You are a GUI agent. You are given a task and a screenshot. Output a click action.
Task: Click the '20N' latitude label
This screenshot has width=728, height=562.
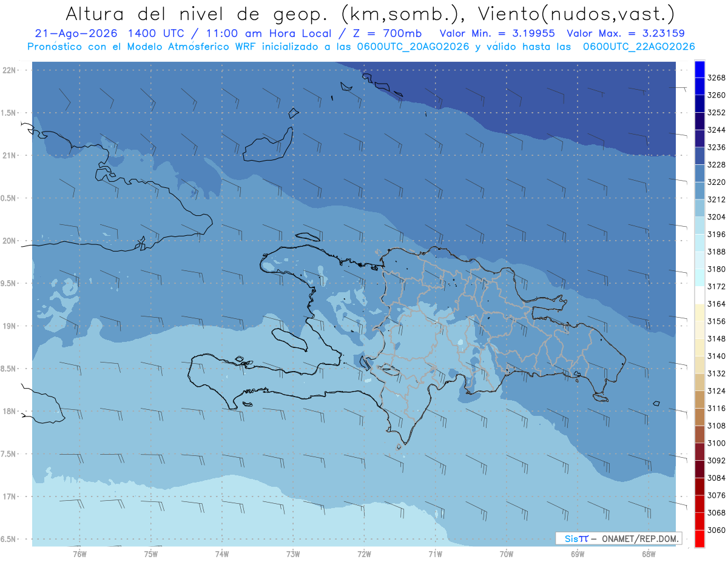[10, 241]
